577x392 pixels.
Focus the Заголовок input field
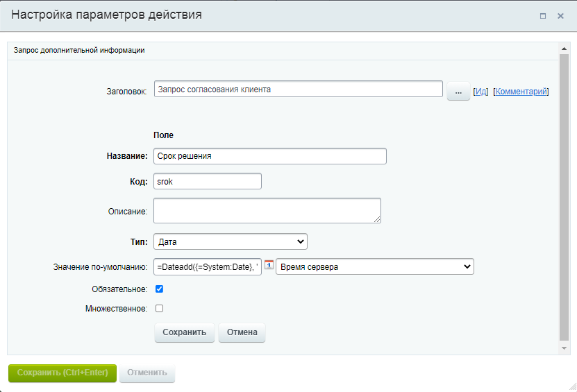[299, 89]
